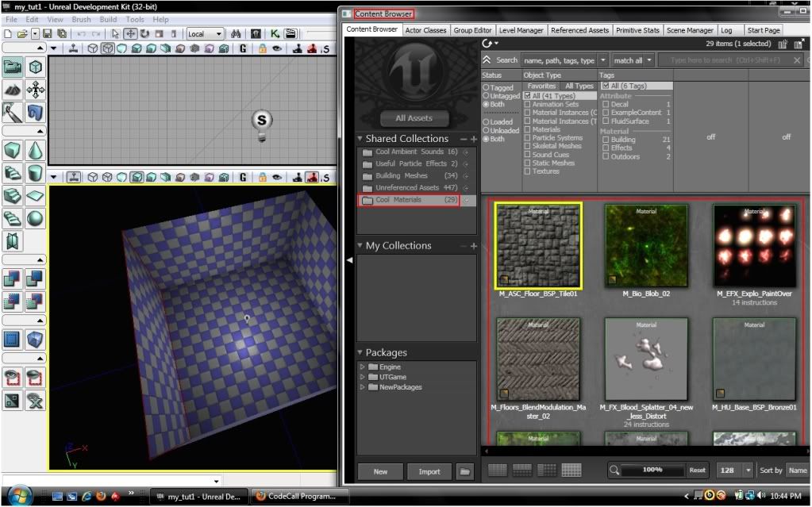Adjust the 100% thumbnail zoom slider
812x507 pixels.
[652, 471]
